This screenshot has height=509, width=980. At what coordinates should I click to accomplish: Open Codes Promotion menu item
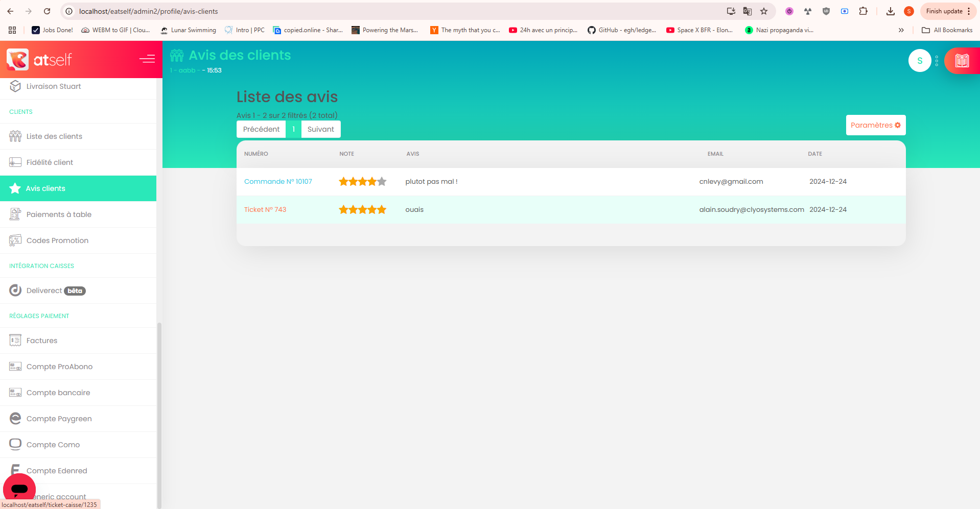pos(78,240)
